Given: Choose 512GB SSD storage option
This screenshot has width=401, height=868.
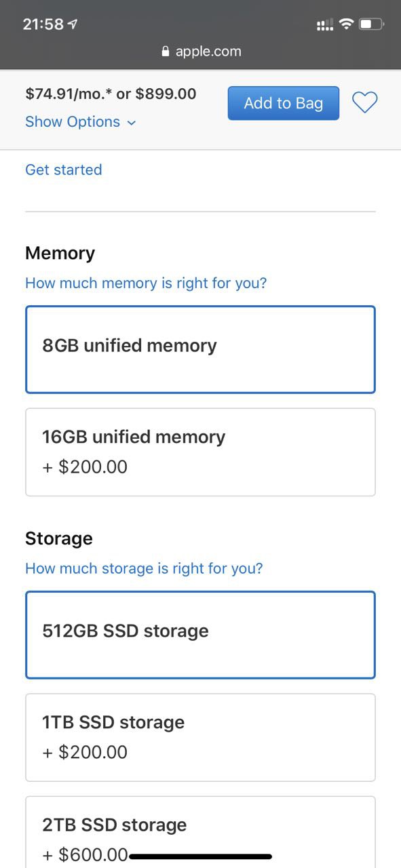Looking at the screenshot, I should click(x=200, y=635).
